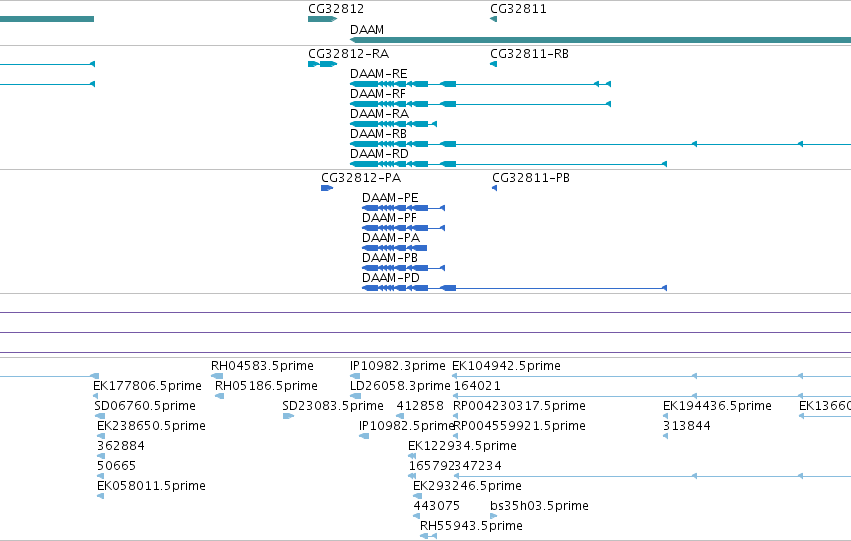The image size is (851, 541).
Task: Click the DAAM-PF protein label
Action: tap(389, 218)
